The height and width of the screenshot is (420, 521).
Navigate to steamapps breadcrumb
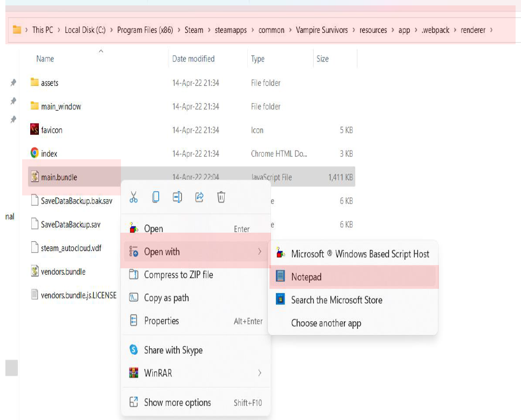231,30
